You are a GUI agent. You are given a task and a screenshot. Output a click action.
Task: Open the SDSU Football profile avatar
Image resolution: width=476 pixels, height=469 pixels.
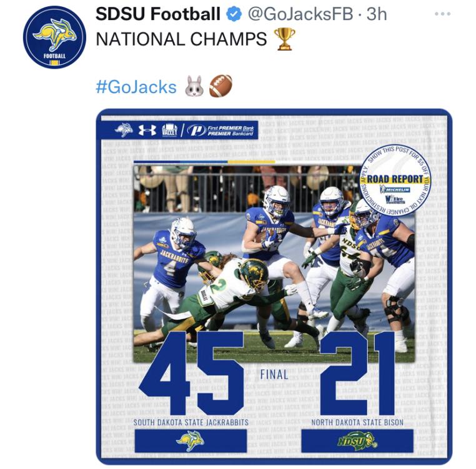[54, 37]
